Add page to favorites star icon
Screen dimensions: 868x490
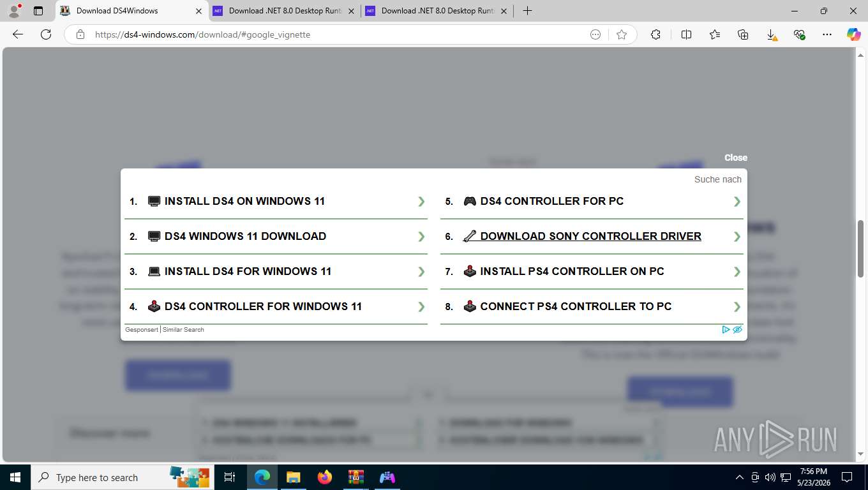click(622, 34)
